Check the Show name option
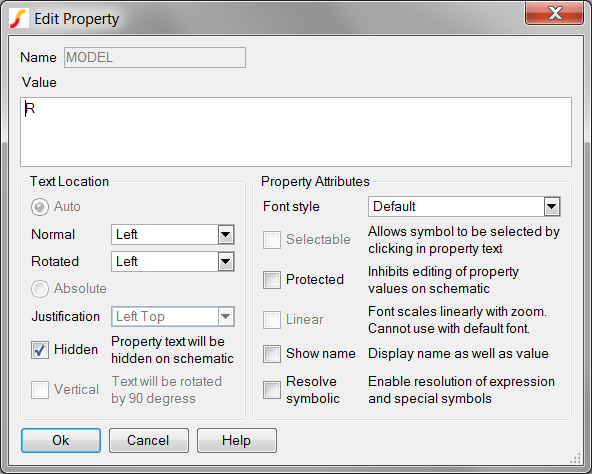Viewport: 592px width, 474px height. coord(272,354)
